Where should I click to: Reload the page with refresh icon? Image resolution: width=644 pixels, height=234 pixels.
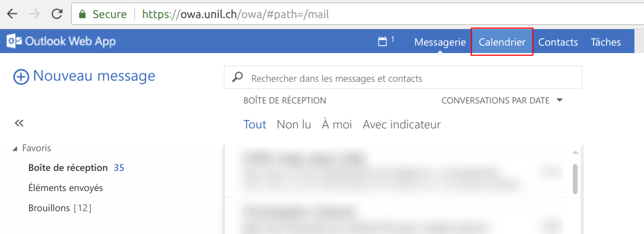57,14
